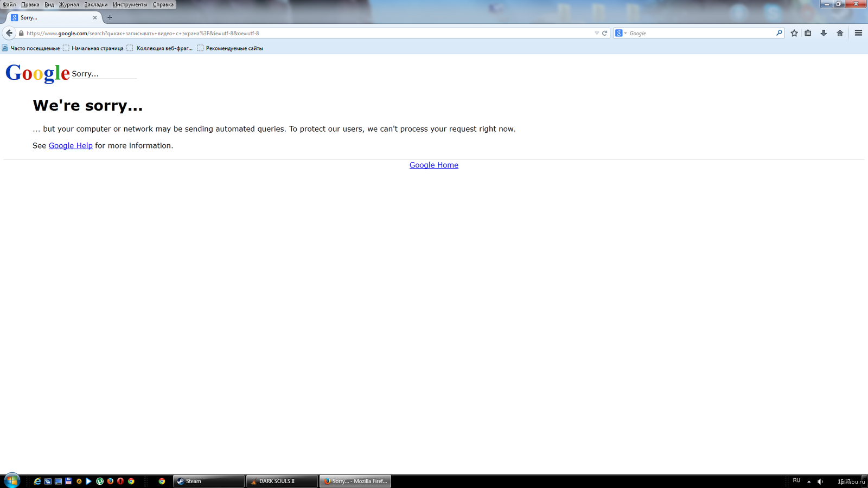Open Начальная страница bookmark
Screen dimensions: 868x488
pos(93,48)
